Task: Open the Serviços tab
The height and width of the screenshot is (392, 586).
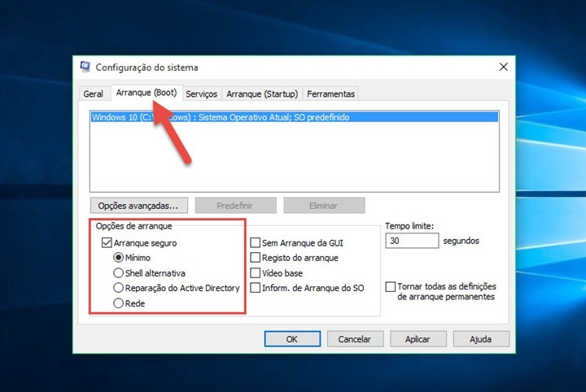Action: pyautogui.click(x=202, y=94)
